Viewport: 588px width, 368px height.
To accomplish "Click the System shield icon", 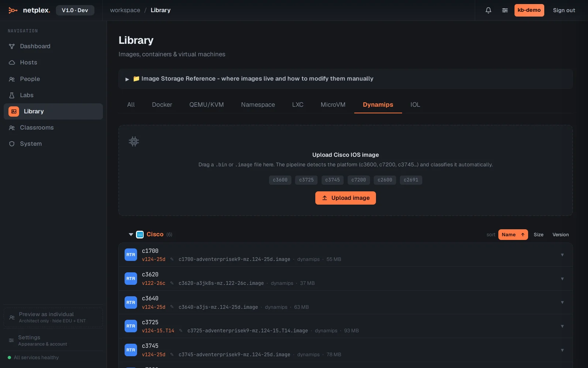I will (x=12, y=144).
